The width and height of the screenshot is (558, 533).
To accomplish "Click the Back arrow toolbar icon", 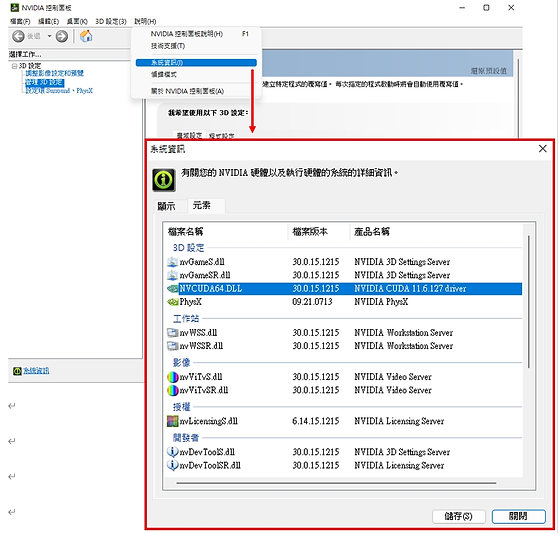I will tap(18, 36).
